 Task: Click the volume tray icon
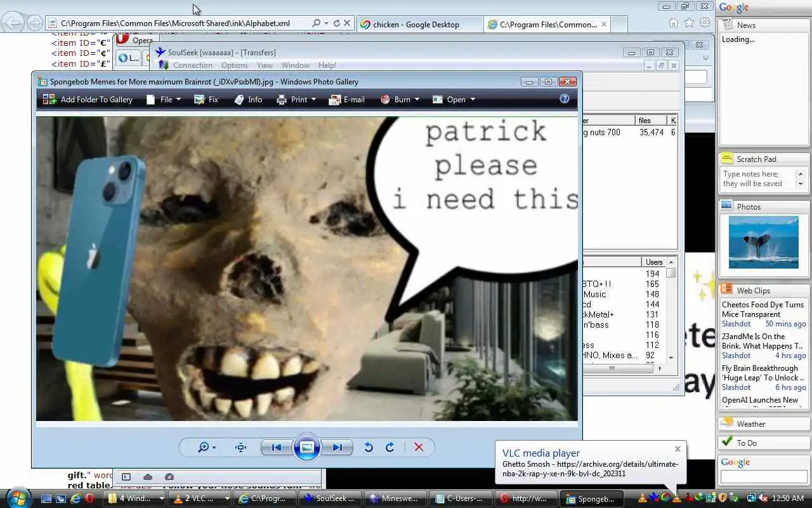[x=763, y=498]
